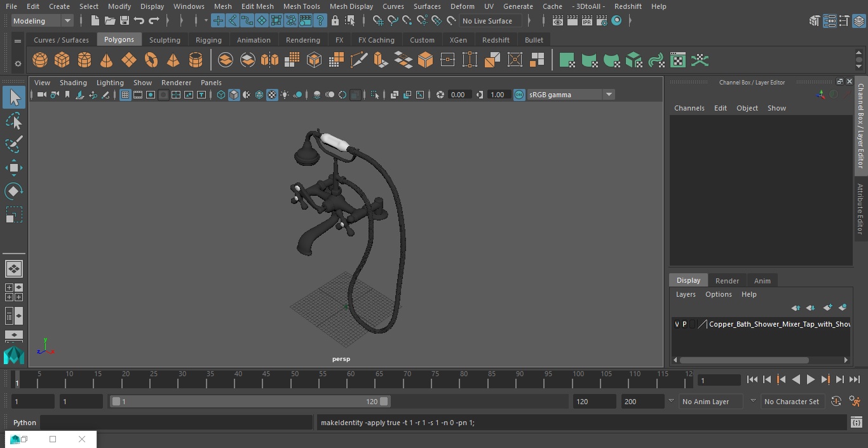Expand the Attribute Editor side tab
Viewport: 868px width, 448px height.
tap(860, 209)
